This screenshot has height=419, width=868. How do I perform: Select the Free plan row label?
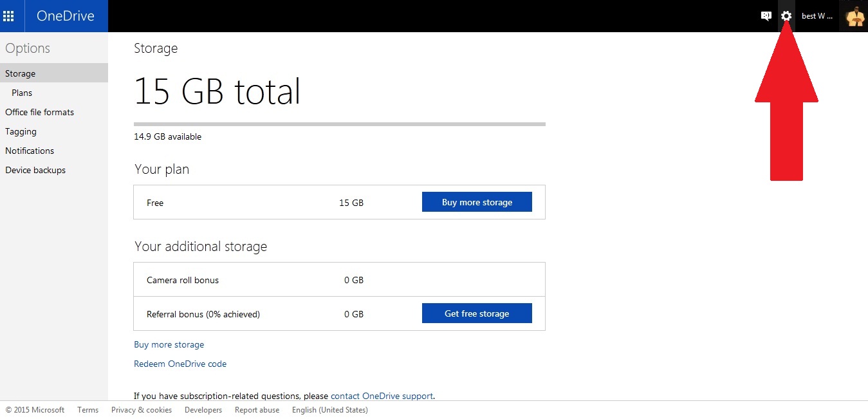(x=155, y=203)
